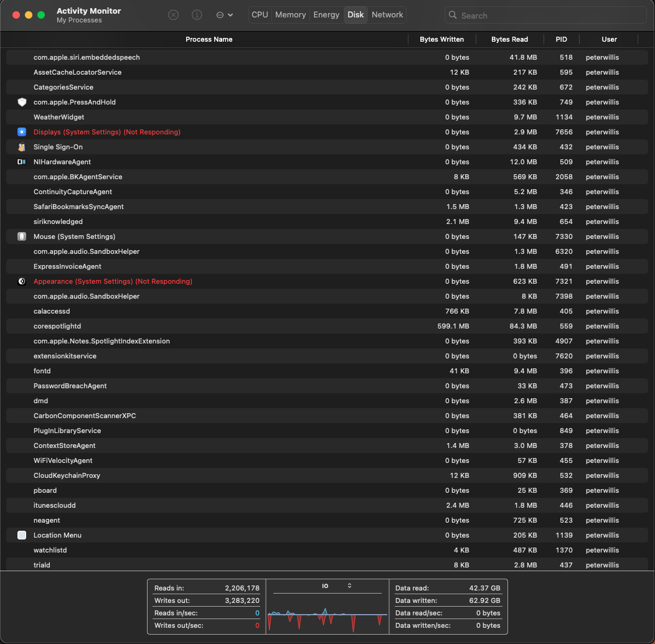Select itunescloudd process
The image size is (655, 644).
pos(327,505)
